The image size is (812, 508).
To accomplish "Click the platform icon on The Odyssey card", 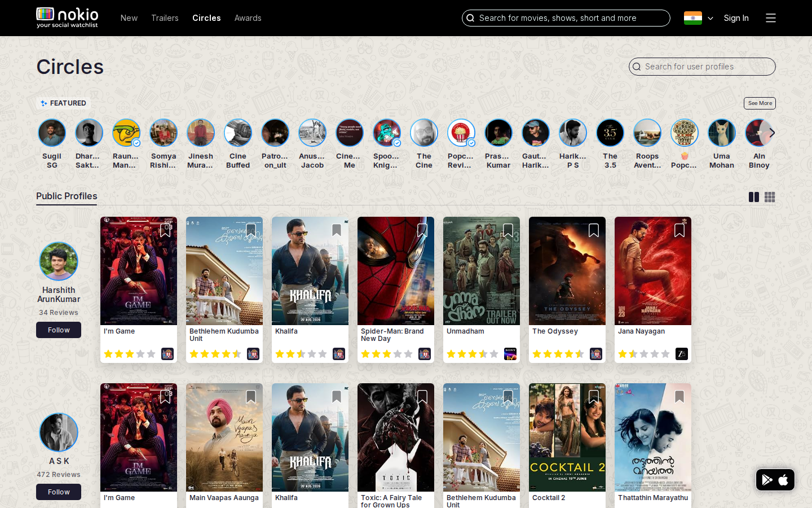I will click(x=596, y=354).
